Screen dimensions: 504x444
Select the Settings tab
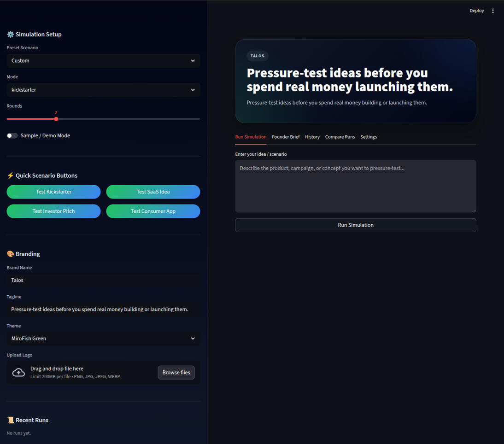tap(369, 137)
